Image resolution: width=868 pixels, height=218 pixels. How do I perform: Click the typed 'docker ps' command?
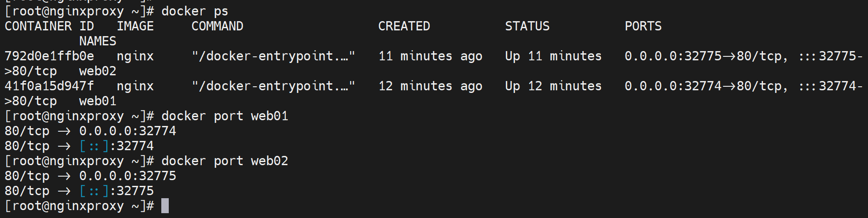[195, 11]
